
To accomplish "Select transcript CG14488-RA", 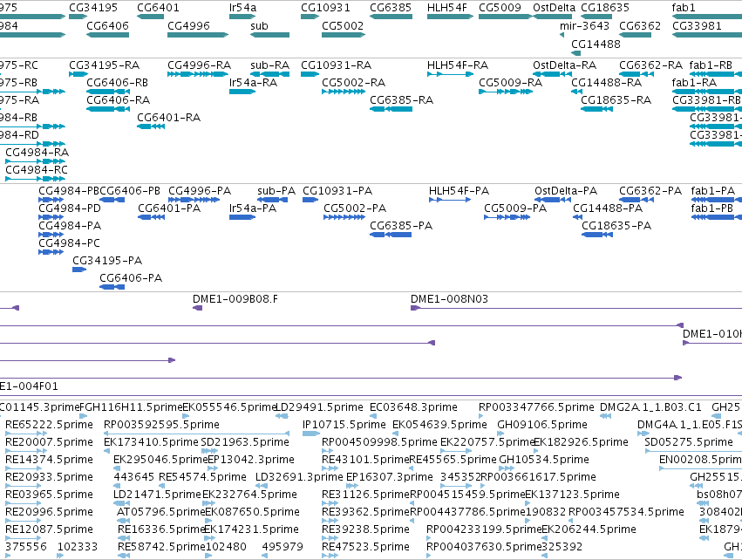I will (576, 92).
